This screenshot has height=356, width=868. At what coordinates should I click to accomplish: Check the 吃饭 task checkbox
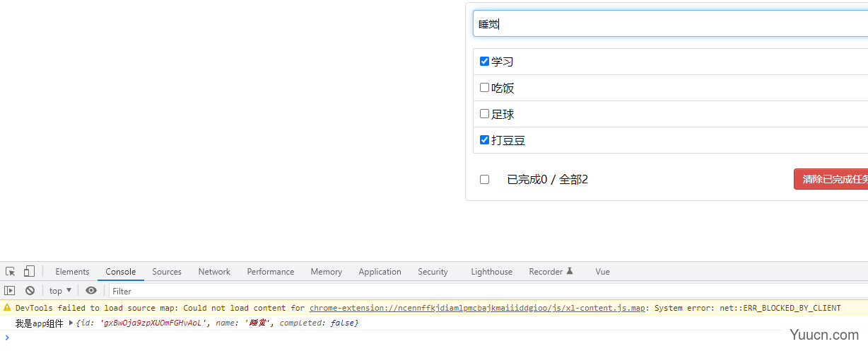(484, 88)
